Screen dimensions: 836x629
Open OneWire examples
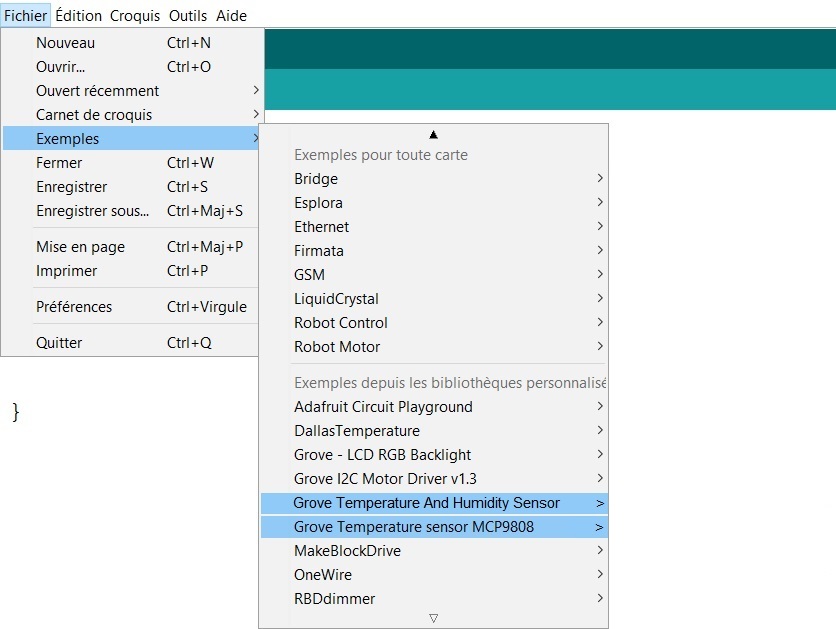(x=434, y=575)
